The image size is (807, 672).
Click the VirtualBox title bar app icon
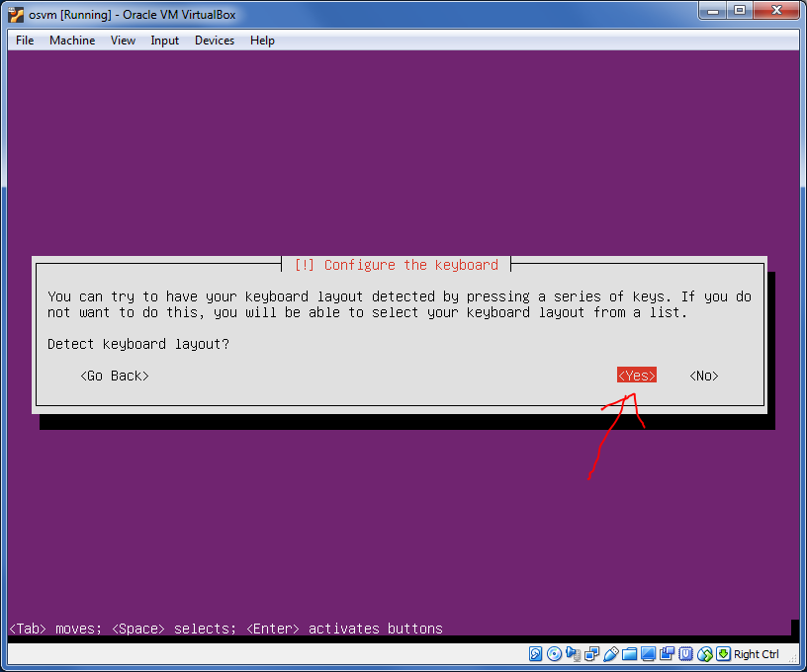point(16,15)
